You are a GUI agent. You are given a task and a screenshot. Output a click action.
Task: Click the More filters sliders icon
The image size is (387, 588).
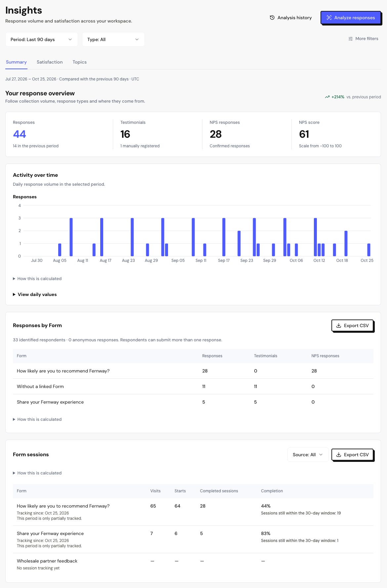(x=351, y=39)
